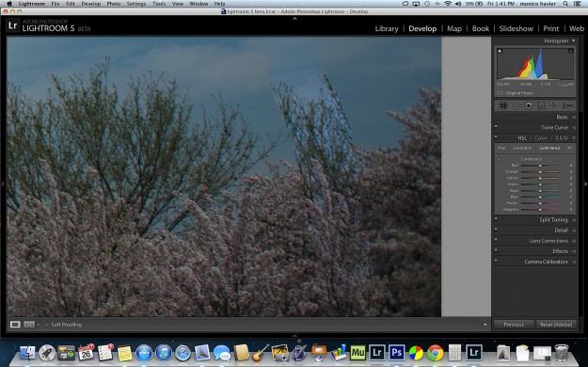Select the Crop Overlay tool icon
Viewport: 588px width, 367px height.
point(503,105)
